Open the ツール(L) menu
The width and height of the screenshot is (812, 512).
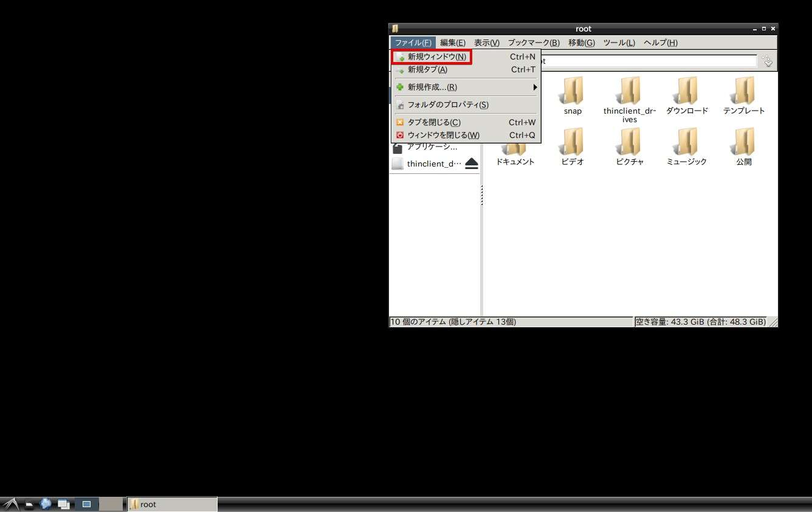[619, 43]
